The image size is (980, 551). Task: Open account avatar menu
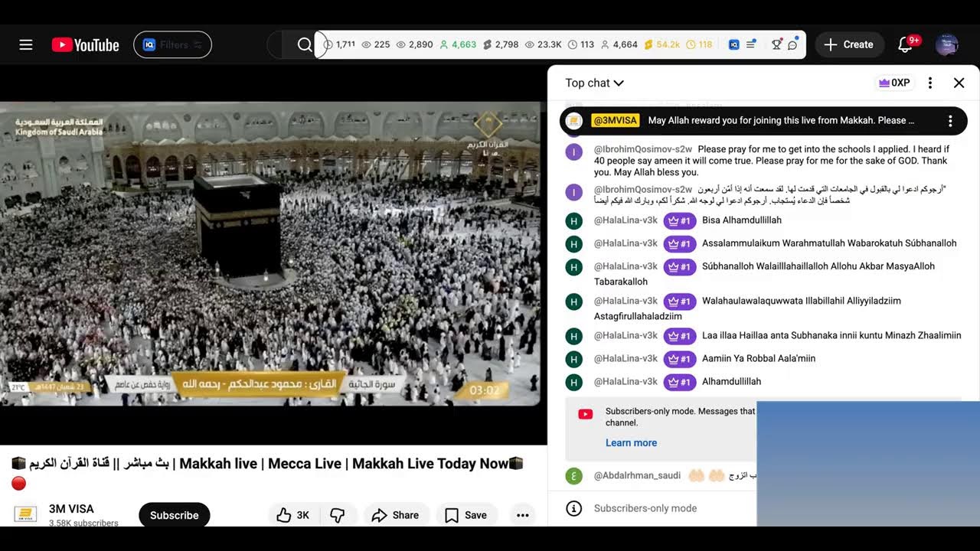[947, 45]
